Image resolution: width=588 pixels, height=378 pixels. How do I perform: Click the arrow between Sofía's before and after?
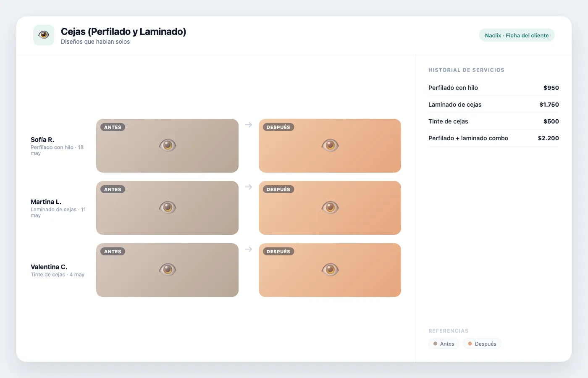(x=249, y=125)
